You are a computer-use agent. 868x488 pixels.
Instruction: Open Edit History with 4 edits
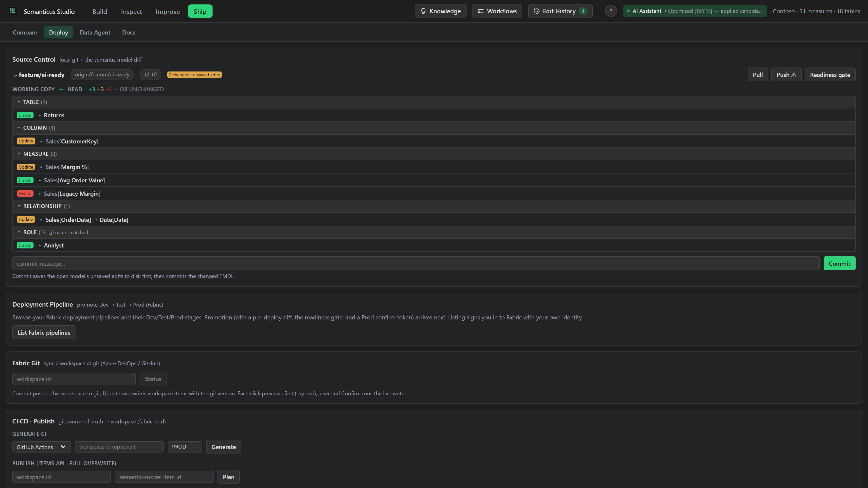click(x=560, y=11)
